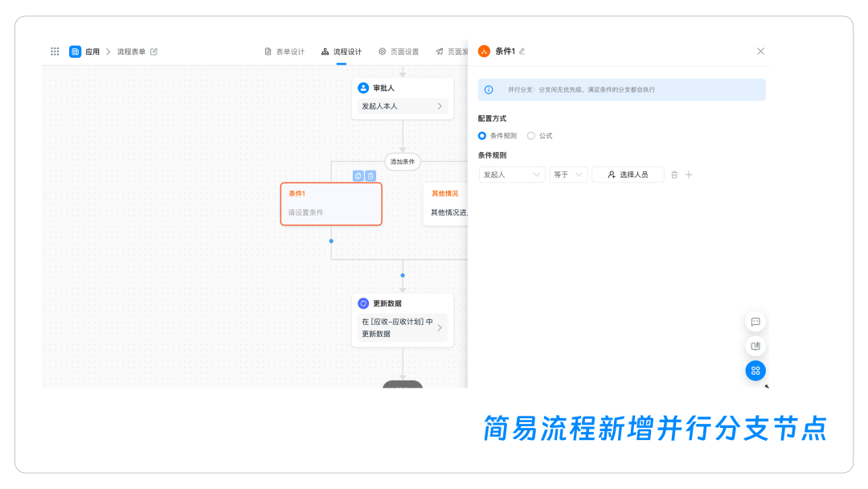Switch to the 表单设计 tab
The height and width of the screenshot is (489, 868).
(x=285, y=51)
